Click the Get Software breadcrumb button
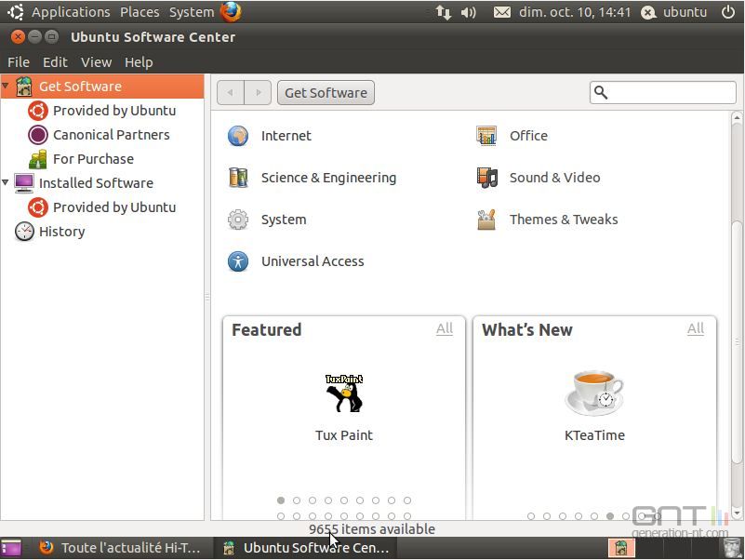The height and width of the screenshot is (560, 745). (326, 93)
